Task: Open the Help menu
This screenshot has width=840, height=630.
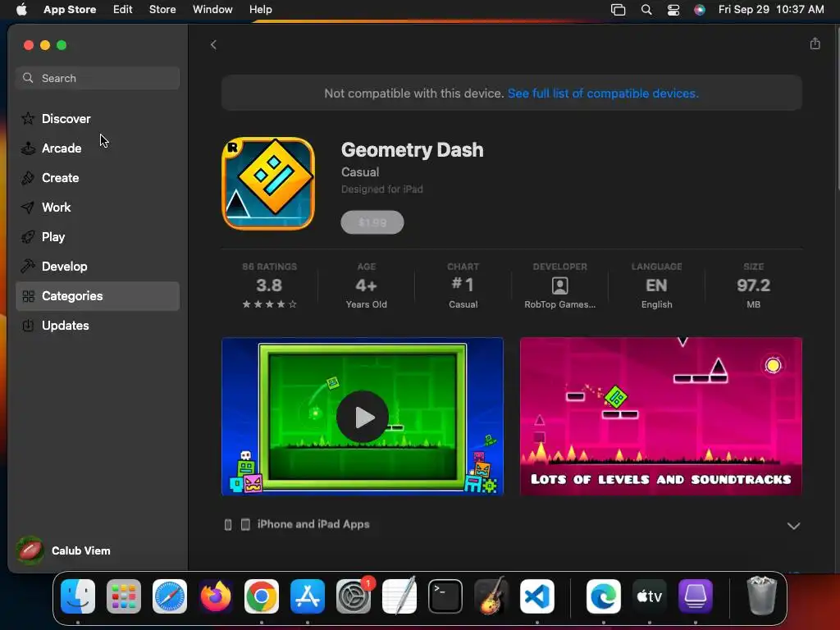Action: tap(260, 10)
